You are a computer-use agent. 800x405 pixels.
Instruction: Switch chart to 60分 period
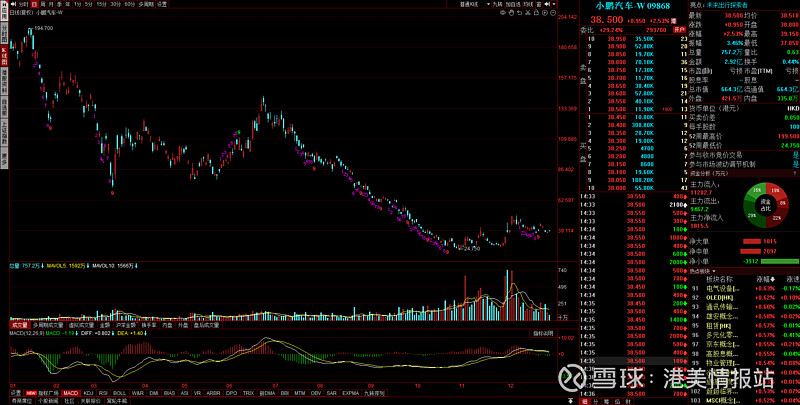pyautogui.click(x=129, y=4)
